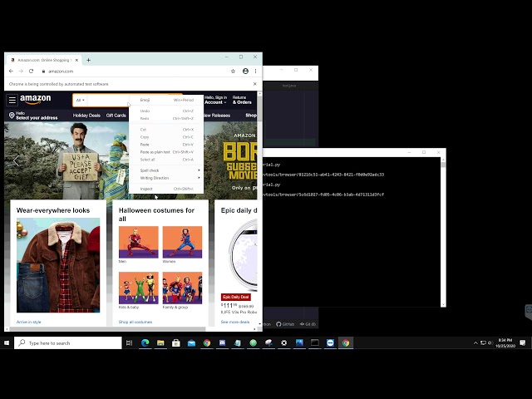
Task: Follow the See more deals link
Action: pos(235,322)
